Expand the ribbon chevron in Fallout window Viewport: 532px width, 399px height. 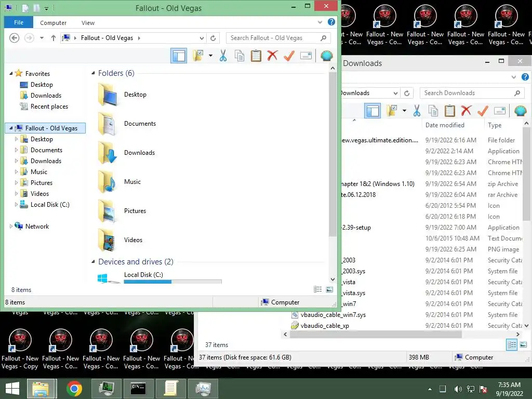click(x=320, y=22)
